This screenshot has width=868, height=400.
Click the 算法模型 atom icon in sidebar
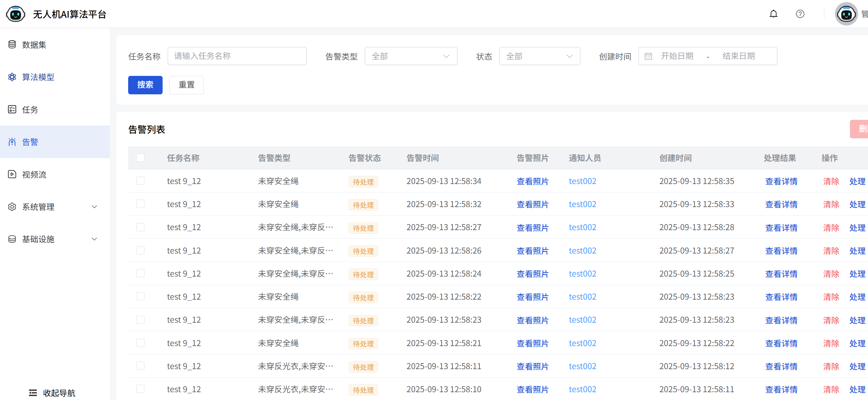[x=12, y=77]
